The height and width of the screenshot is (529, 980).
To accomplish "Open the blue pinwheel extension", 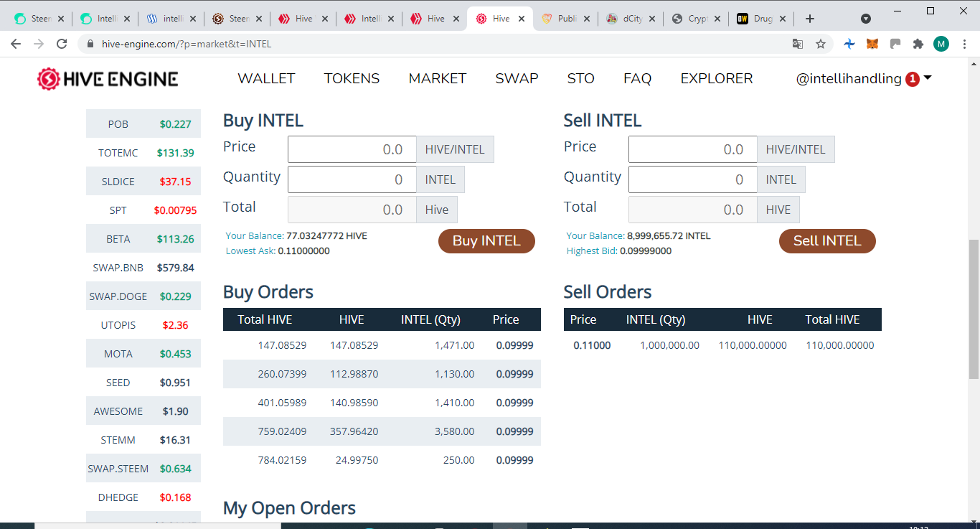I will 849,44.
